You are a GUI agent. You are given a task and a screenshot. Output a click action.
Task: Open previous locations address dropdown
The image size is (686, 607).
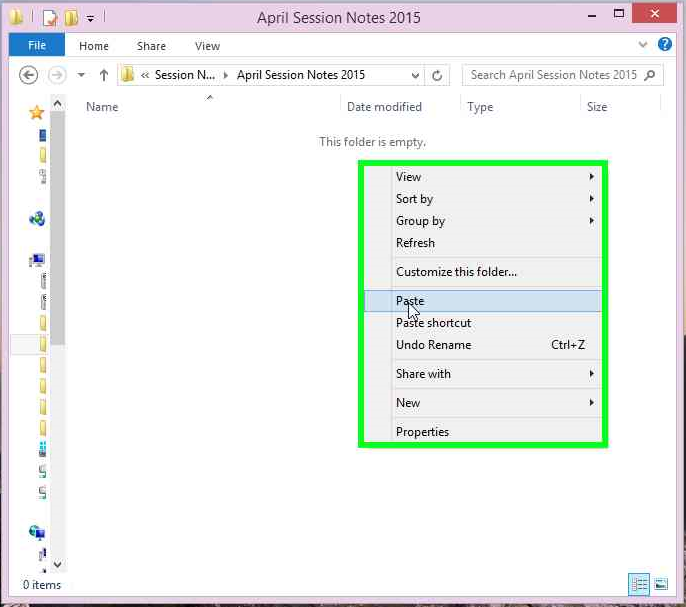click(415, 75)
